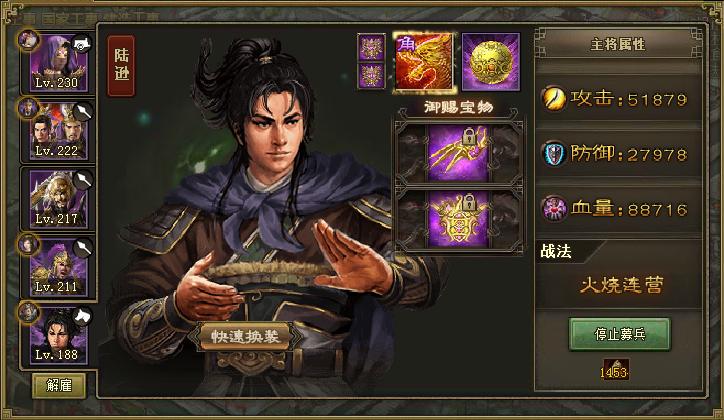This screenshot has height=420, width=724.
Task: Select the Lv. 222 general portrait
Action: pyautogui.click(x=58, y=131)
